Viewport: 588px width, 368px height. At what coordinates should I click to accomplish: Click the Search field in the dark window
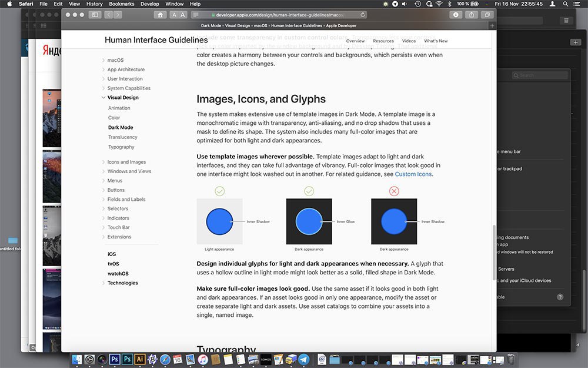pos(540,75)
